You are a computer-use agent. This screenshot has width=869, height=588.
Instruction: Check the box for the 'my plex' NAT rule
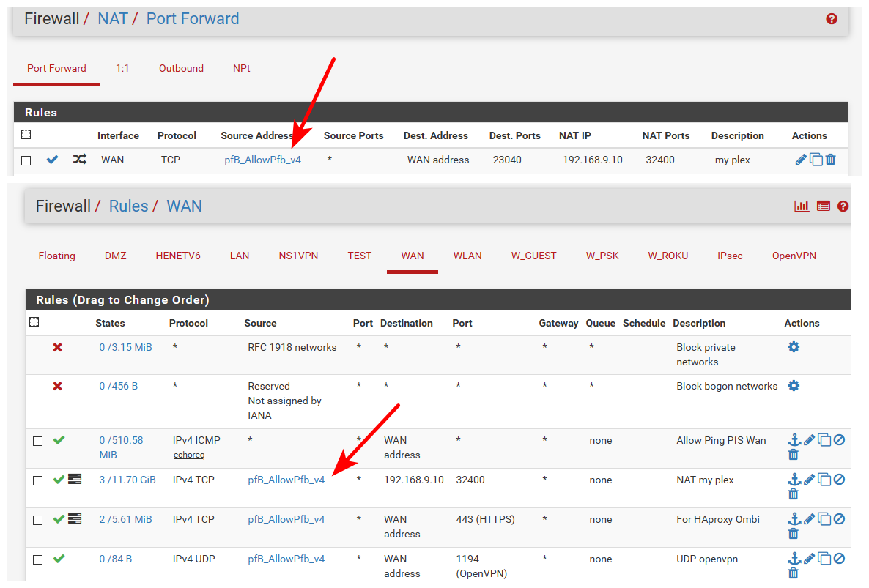[26, 160]
